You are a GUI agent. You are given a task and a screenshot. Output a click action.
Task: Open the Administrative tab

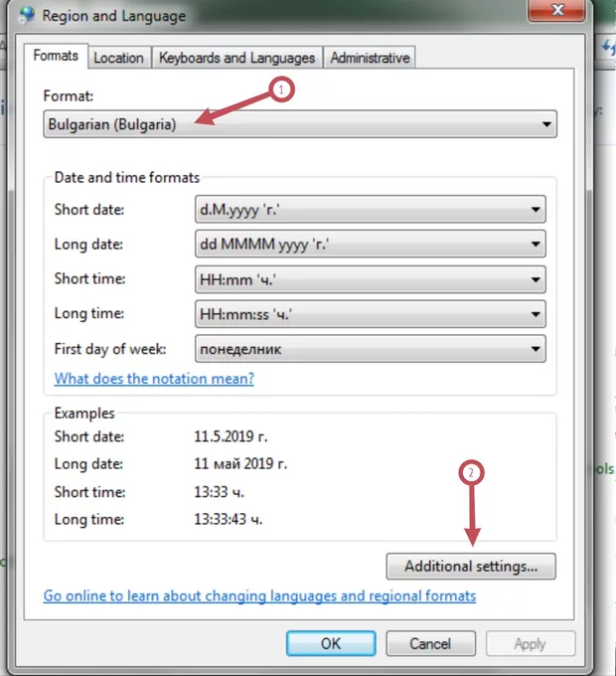(x=370, y=58)
